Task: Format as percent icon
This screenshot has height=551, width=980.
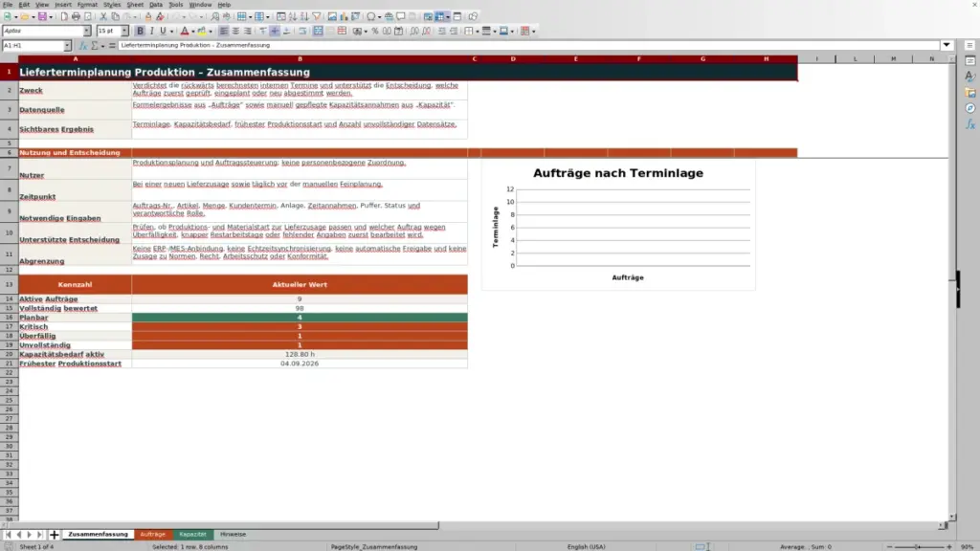Action: pyautogui.click(x=375, y=32)
